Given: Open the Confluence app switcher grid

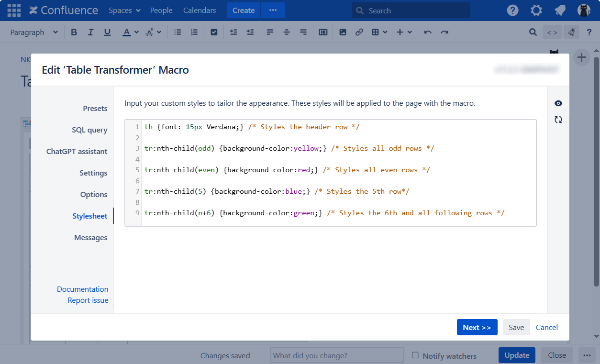Looking at the screenshot, I should click(14, 10).
